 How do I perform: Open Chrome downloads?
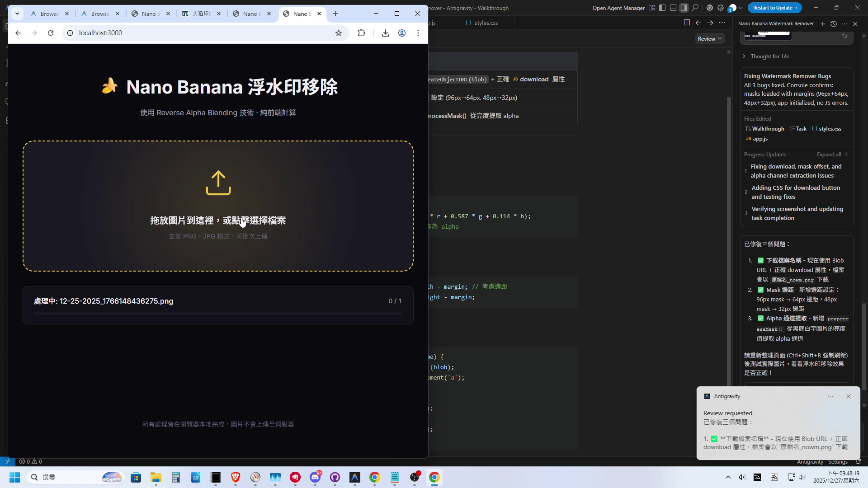point(386,33)
